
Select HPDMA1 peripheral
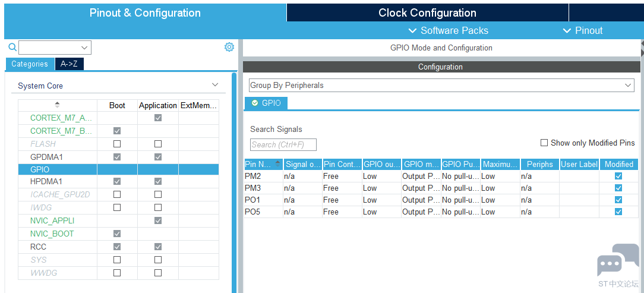click(x=46, y=181)
